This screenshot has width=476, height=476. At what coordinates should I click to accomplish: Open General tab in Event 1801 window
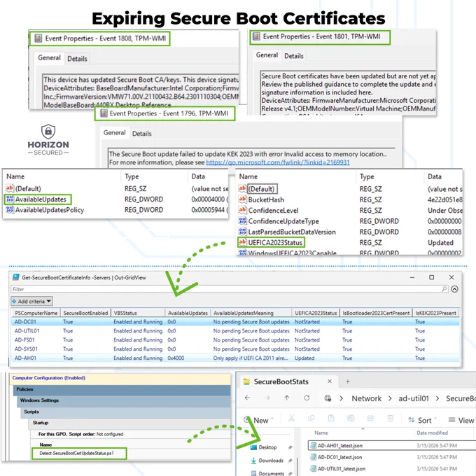click(267, 55)
